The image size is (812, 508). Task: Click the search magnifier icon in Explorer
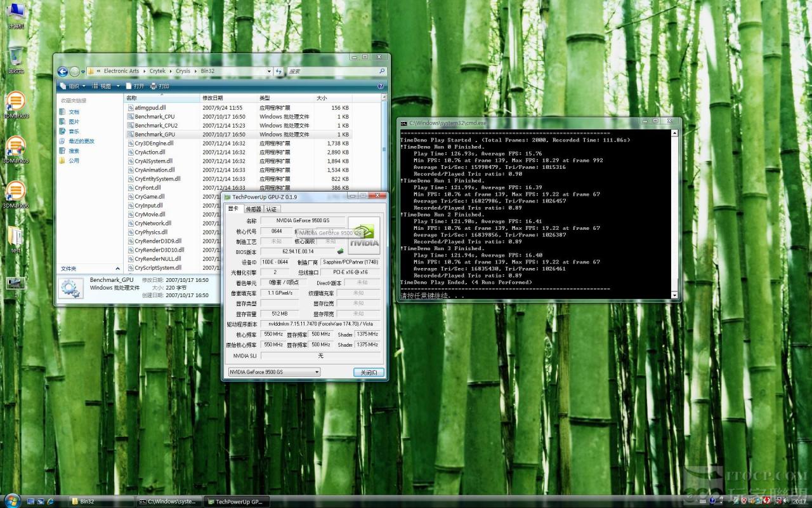click(x=382, y=71)
